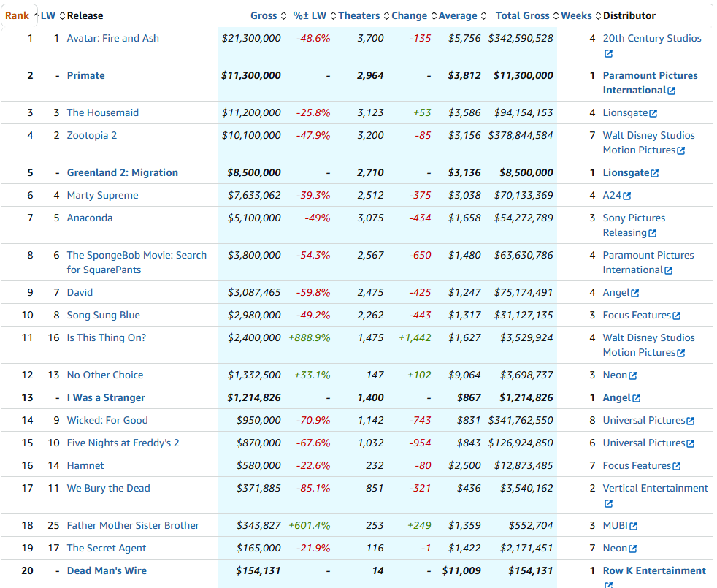Sort by Weeks column header
The width and height of the screenshot is (717, 588).
575,15
